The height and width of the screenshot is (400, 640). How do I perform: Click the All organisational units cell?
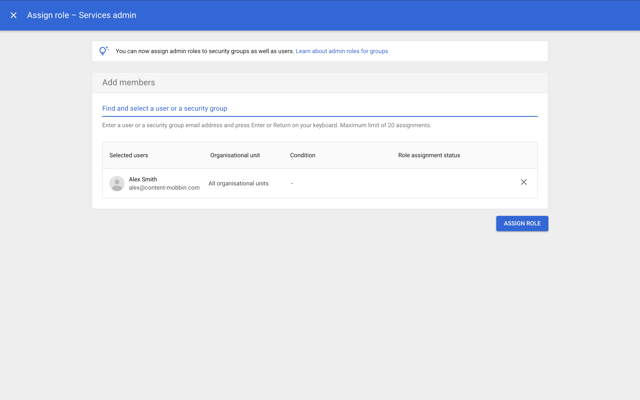238,184
